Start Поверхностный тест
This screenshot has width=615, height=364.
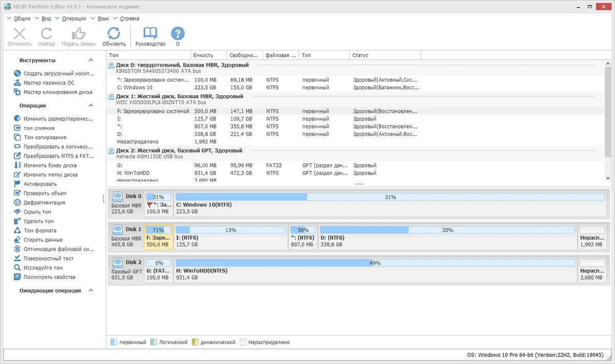coord(44,259)
